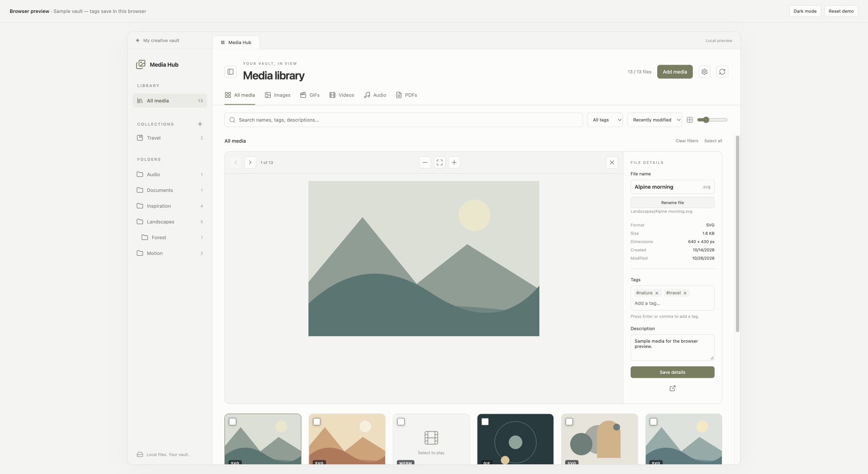The width and height of the screenshot is (868, 474).
Task: Check the WEBM video thumbnail checkbox
Action: [x=401, y=421]
